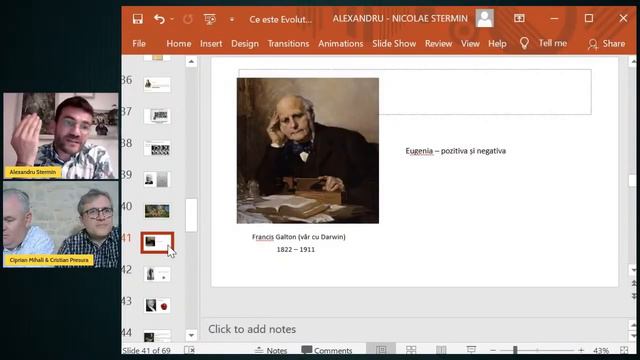Image resolution: width=640 pixels, height=360 pixels.
Task: Select slide 39 thumbnail
Action: click(157, 180)
